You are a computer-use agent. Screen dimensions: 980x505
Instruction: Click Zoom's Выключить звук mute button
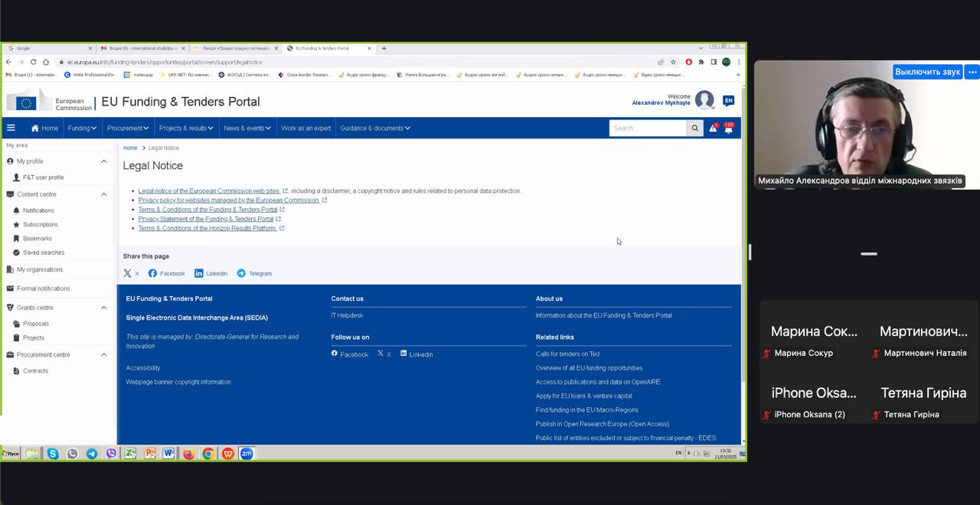(x=927, y=72)
